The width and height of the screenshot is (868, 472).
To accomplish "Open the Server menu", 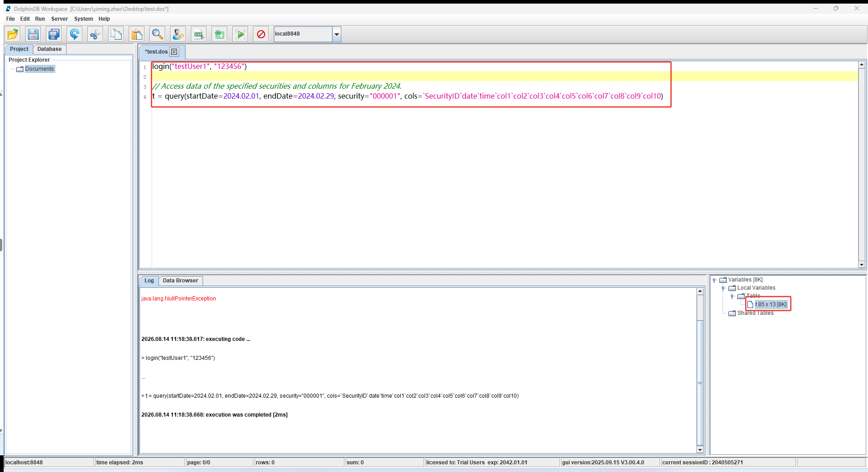I will click(x=59, y=19).
